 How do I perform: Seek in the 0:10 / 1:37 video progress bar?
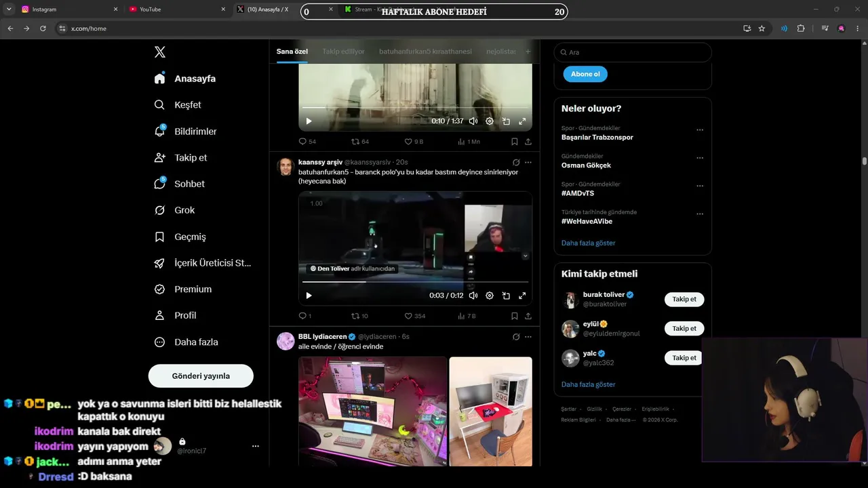click(415, 108)
